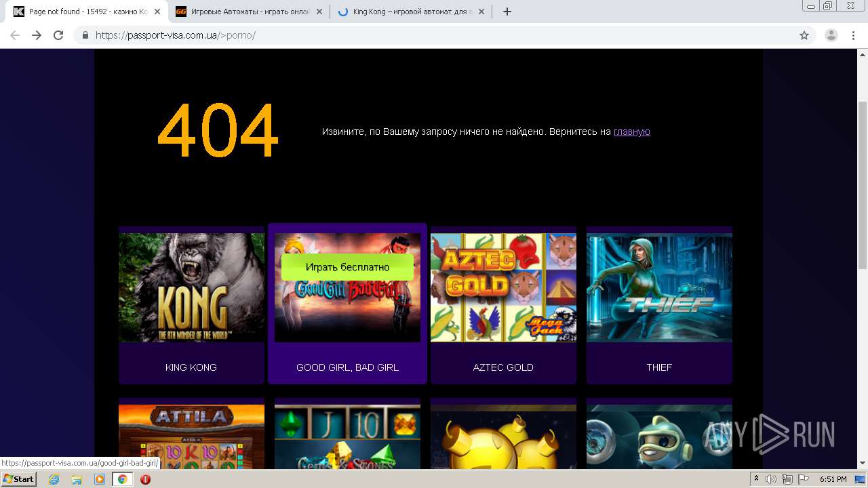This screenshot has height=488, width=868.
Task: Go back with the browser back arrow
Action: (15, 35)
